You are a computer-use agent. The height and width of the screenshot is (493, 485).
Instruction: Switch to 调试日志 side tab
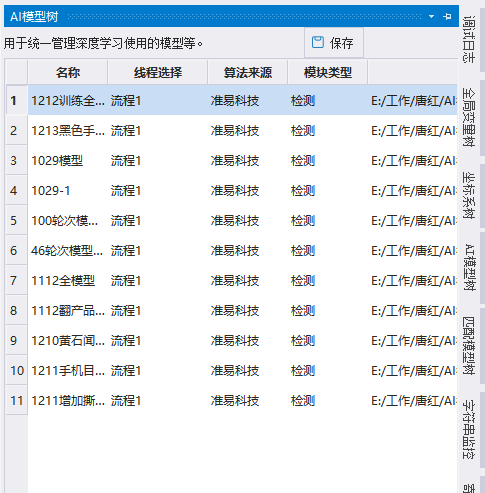[x=469, y=39]
